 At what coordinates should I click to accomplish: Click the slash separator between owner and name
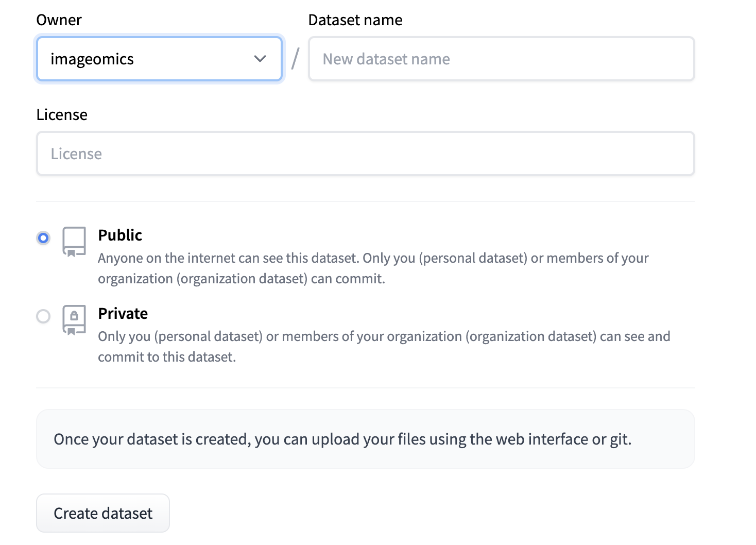295,59
